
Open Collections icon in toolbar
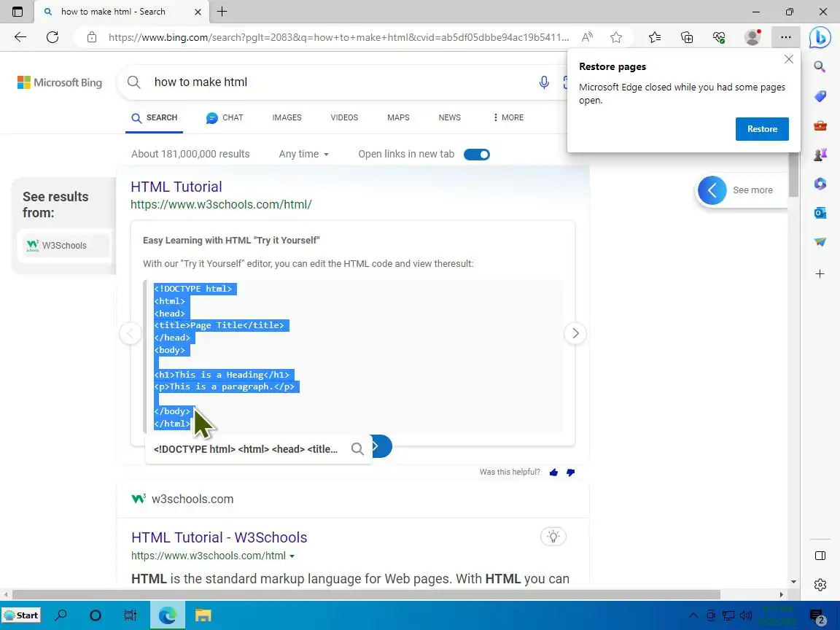[687, 37]
